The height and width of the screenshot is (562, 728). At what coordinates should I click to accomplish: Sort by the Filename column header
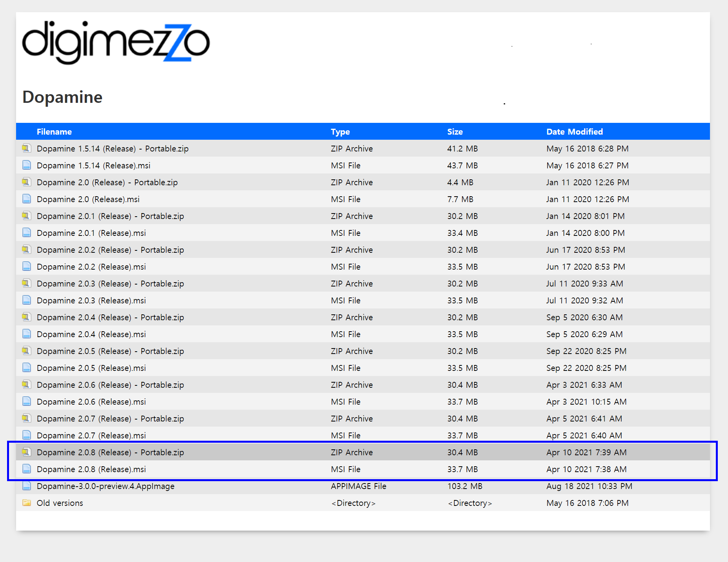click(54, 132)
